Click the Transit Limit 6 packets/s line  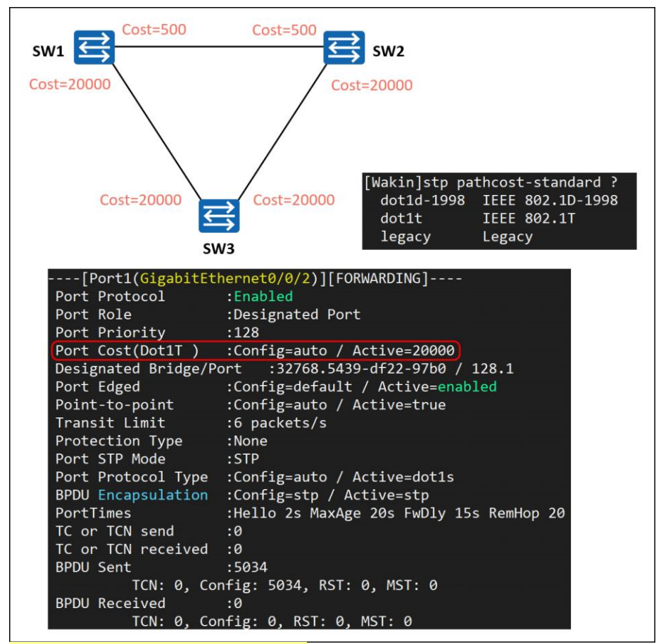191,423
